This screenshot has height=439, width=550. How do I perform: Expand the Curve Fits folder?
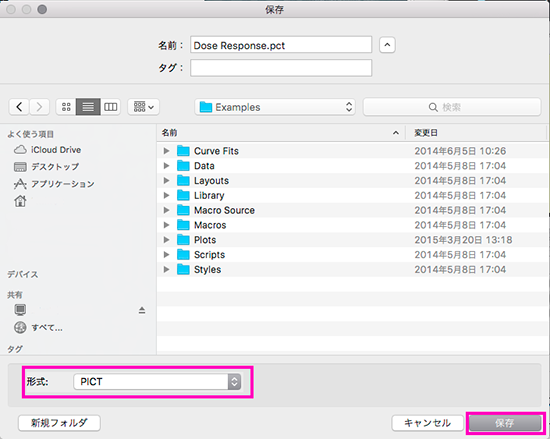pos(166,151)
